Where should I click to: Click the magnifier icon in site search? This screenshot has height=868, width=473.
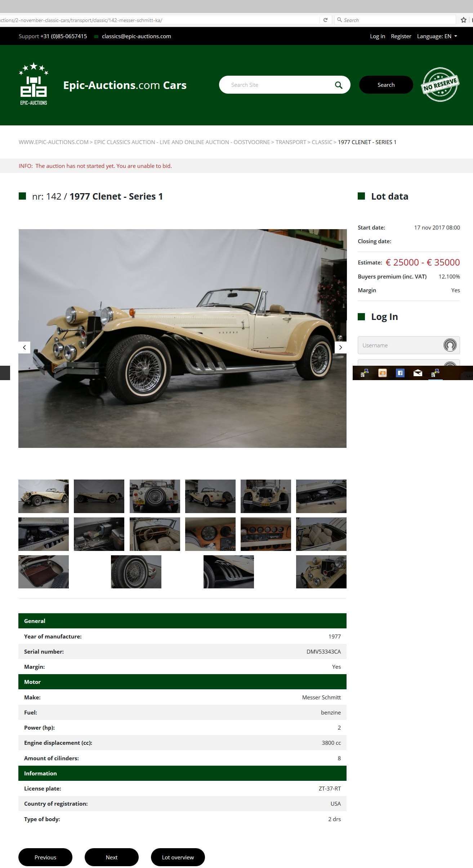coord(338,85)
